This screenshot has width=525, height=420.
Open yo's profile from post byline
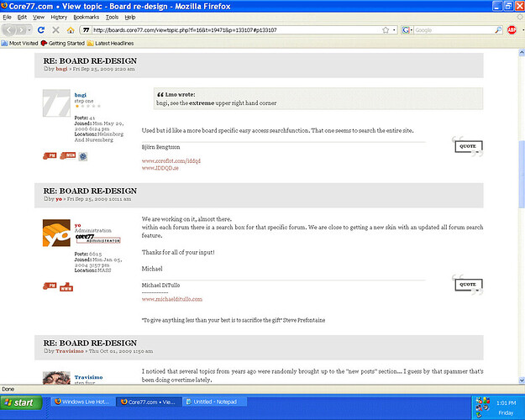(x=59, y=199)
